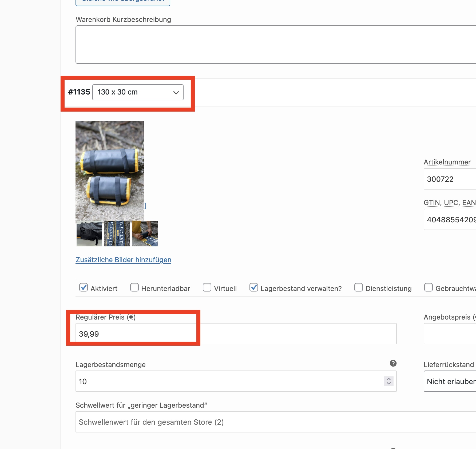Toggle Lagerbestand verwalten checkbox
Image resolution: width=476 pixels, height=449 pixels.
253,287
